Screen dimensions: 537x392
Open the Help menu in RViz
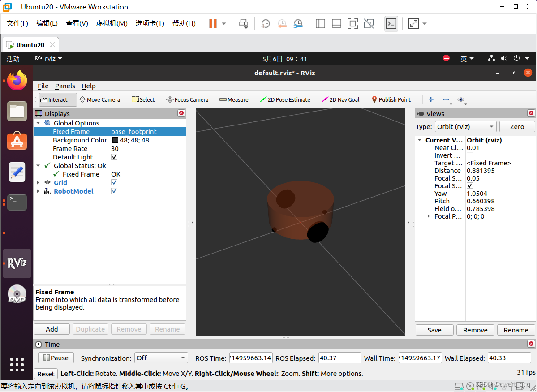(x=88, y=86)
